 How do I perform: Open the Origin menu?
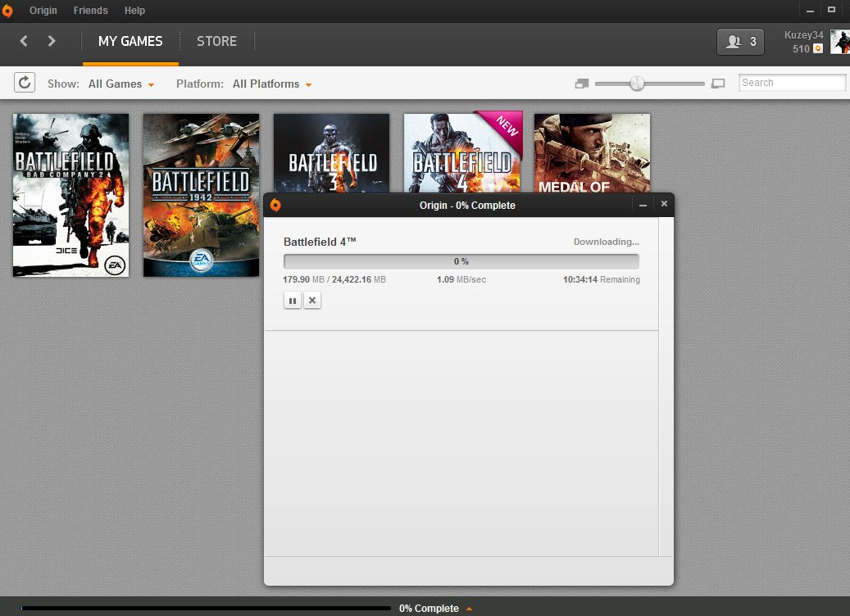click(43, 11)
